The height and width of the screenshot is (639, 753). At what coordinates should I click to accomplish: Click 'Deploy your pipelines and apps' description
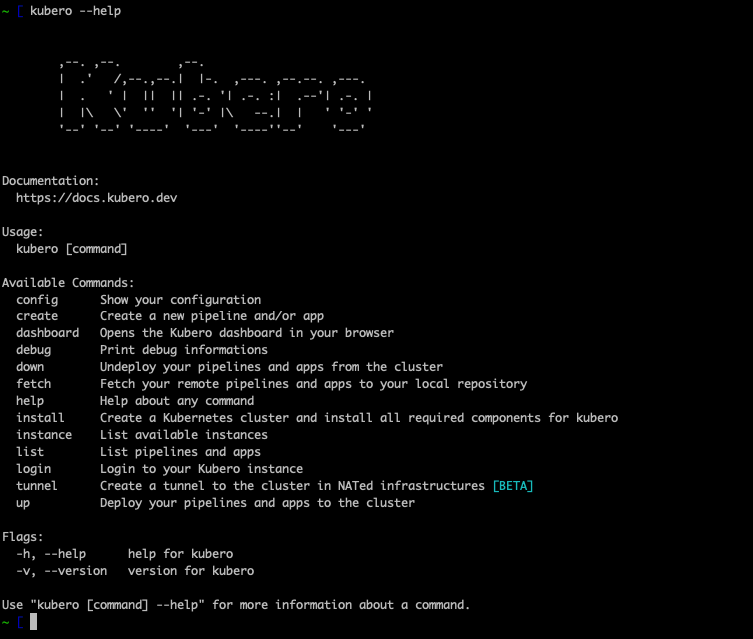click(257, 503)
